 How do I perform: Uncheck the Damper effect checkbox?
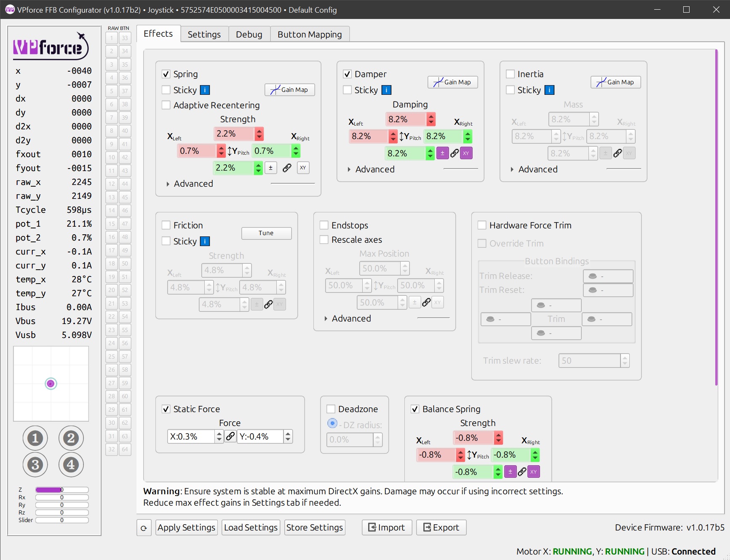pos(347,74)
